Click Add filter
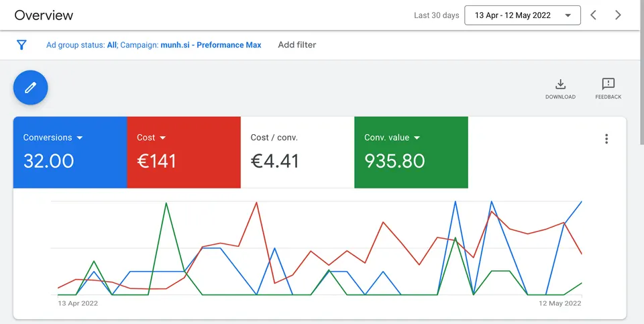Image resolution: width=644 pixels, height=324 pixels. (x=297, y=45)
